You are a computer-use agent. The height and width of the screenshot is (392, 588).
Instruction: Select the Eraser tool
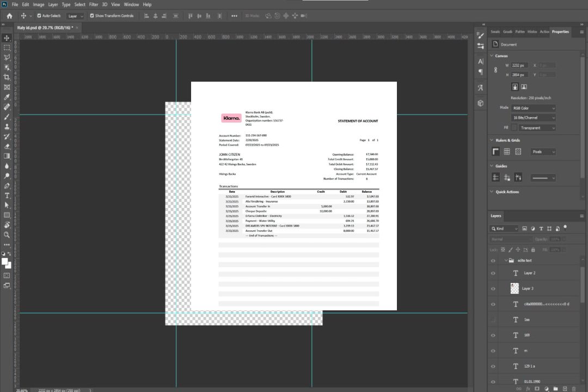[x=7, y=146]
